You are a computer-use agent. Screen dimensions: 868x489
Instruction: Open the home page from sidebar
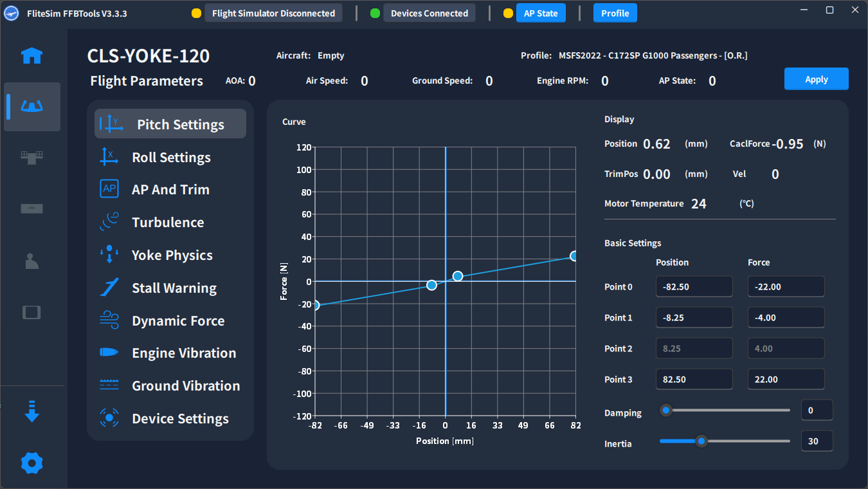pyautogui.click(x=32, y=56)
